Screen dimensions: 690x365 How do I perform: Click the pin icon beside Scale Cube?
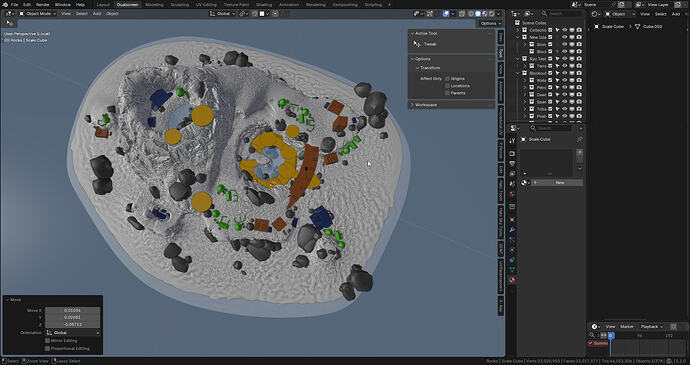pyautogui.click(x=580, y=139)
